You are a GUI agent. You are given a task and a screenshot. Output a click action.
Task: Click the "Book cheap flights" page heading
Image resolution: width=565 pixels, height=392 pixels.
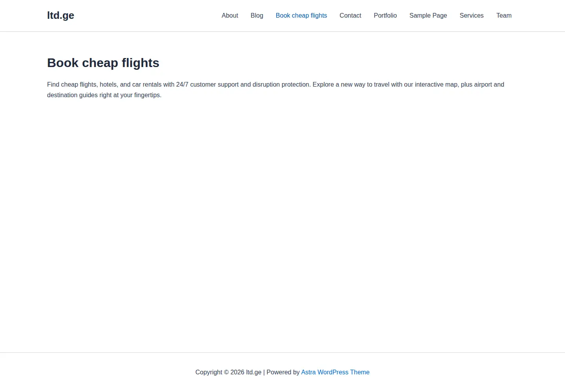tap(103, 63)
